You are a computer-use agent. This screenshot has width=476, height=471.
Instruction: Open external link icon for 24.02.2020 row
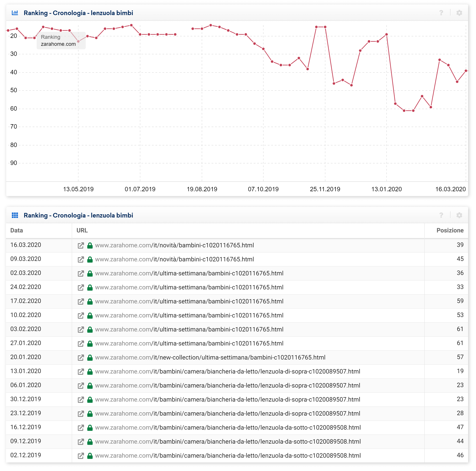point(81,287)
